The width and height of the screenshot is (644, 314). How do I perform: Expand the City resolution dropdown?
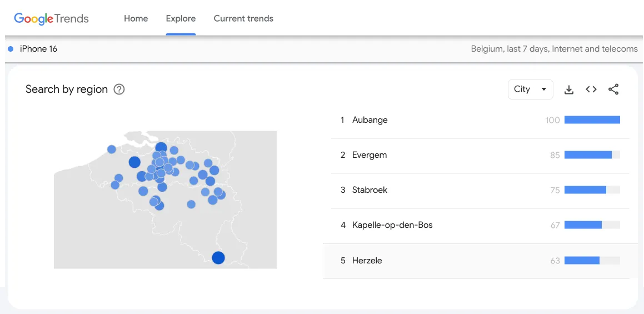click(530, 89)
